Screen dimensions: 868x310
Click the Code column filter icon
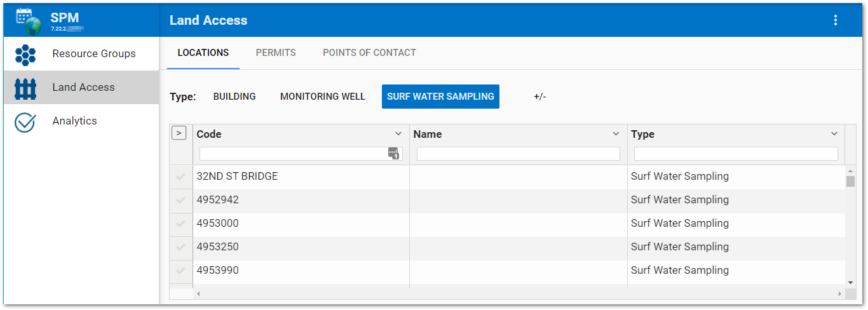coord(393,154)
